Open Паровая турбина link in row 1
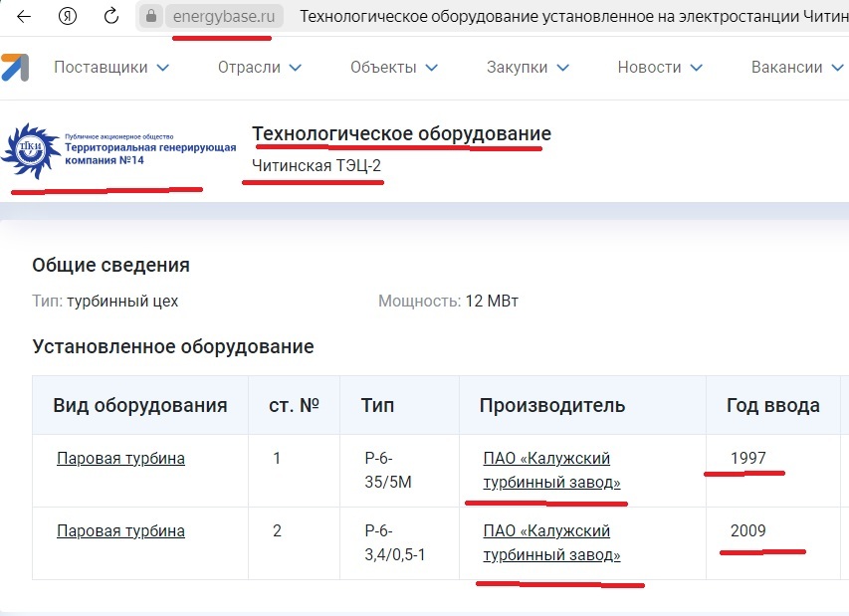The image size is (849, 616). (x=120, y=459)
